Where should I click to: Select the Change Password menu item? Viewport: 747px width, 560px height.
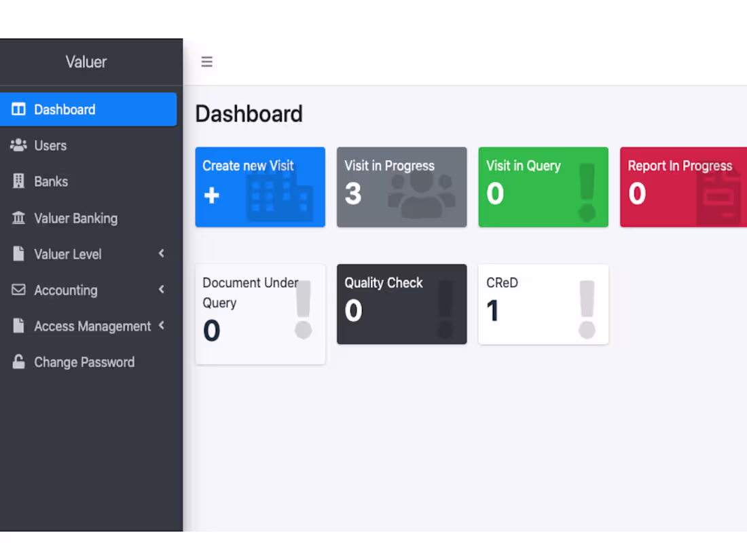click(88, 362)
